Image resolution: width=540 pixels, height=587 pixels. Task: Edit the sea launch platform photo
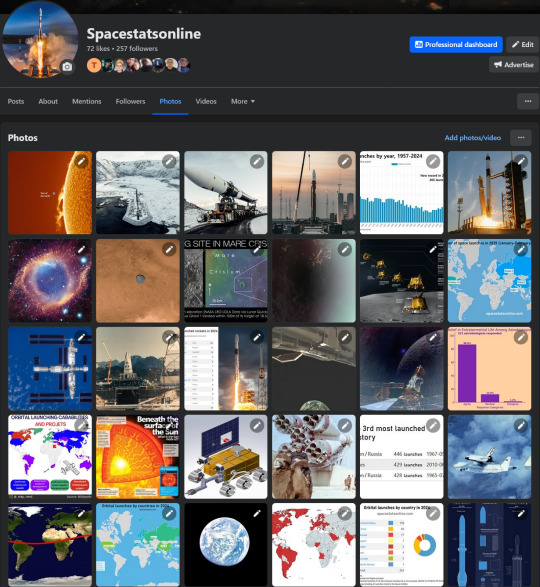169,337
